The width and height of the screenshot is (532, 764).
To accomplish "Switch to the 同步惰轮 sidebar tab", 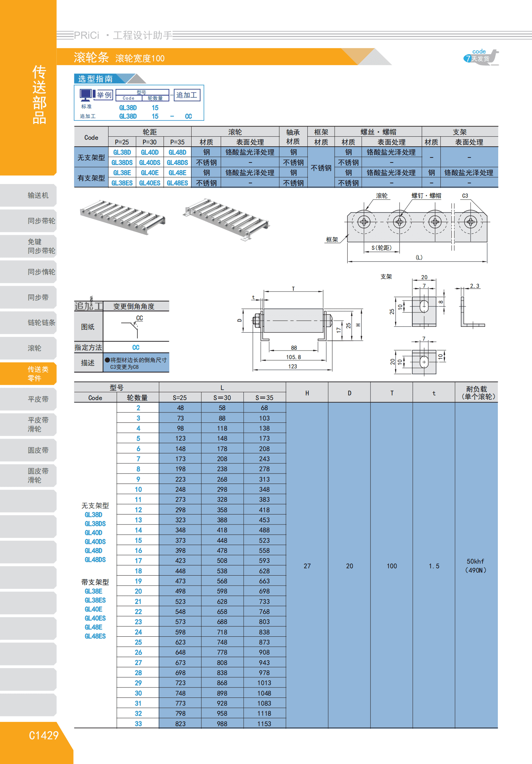I will pos(28,272).
